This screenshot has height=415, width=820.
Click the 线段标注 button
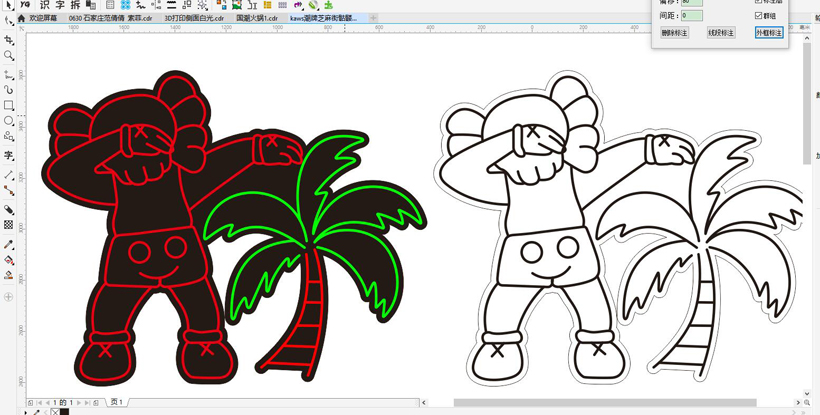721,33
